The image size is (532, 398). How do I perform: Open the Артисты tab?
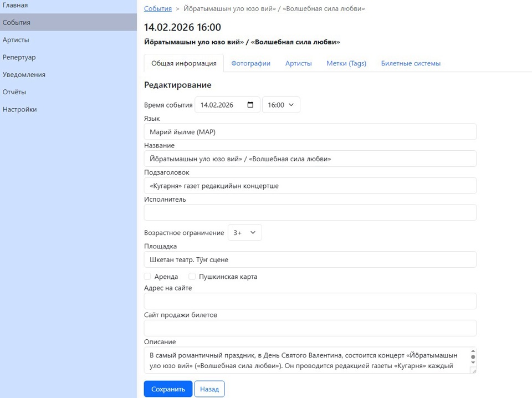[298, 63]
